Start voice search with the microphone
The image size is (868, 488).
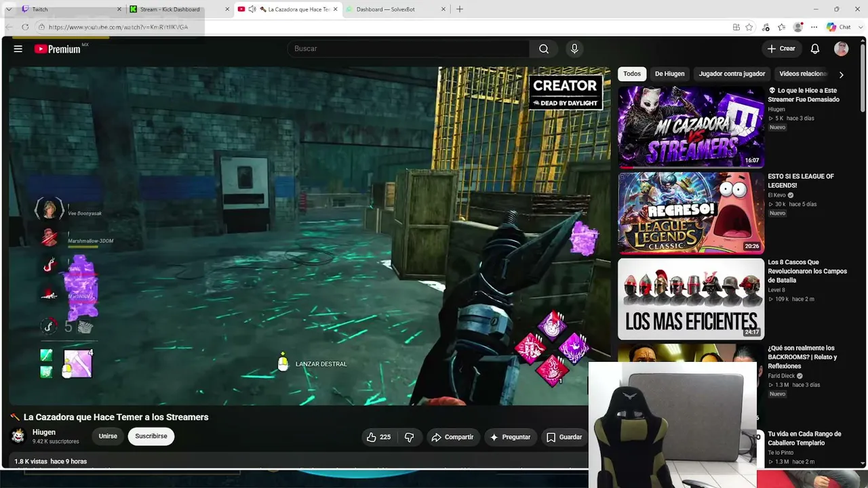[x=574, y=49]
